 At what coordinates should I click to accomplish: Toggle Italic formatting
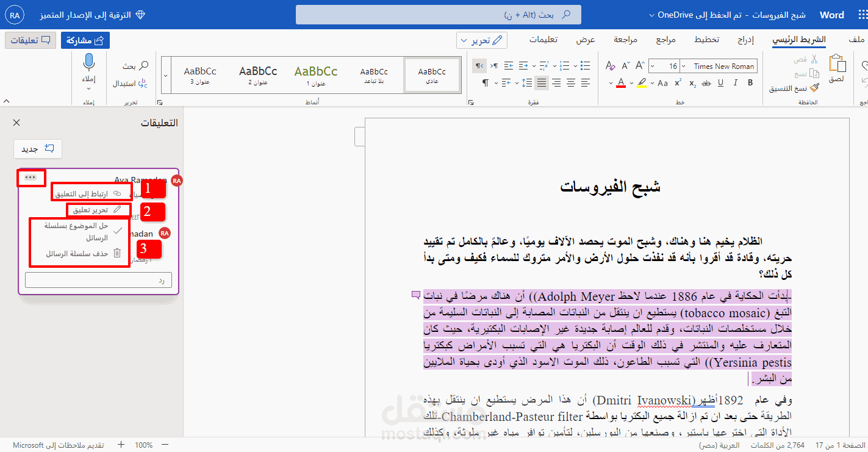click(x=736, y=83)
